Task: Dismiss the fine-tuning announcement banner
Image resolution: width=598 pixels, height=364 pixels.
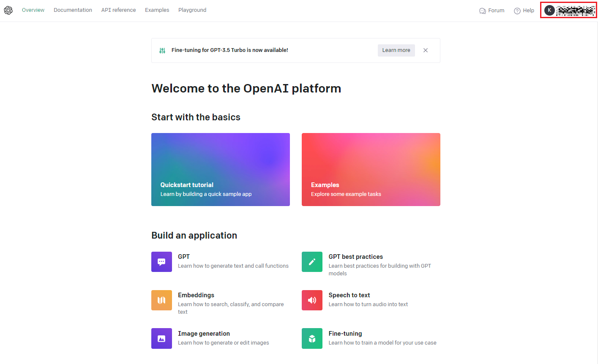Action: 426,50
